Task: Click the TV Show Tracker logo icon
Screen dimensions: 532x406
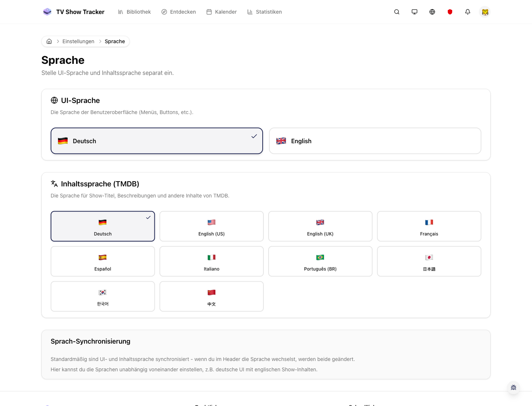Action: (47, 11)
